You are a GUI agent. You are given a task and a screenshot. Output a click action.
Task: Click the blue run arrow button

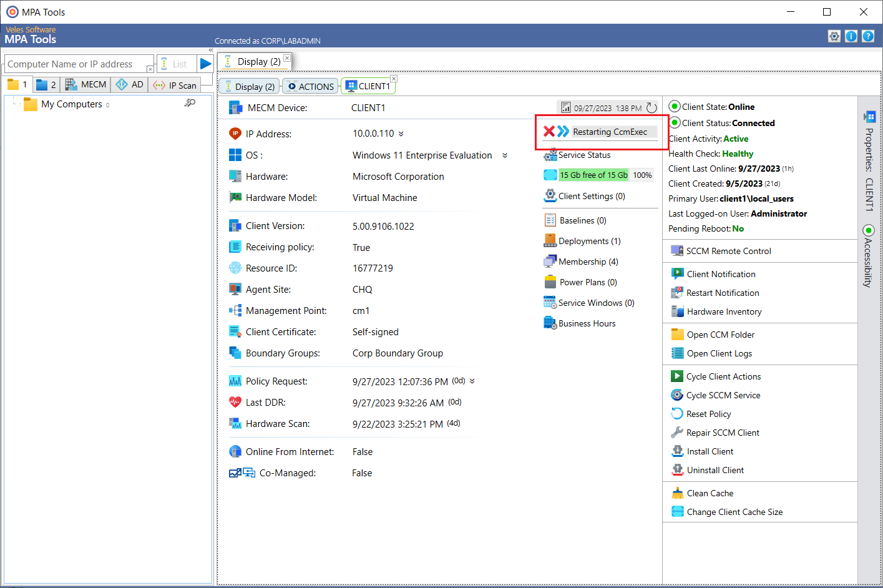coord(205,64)
